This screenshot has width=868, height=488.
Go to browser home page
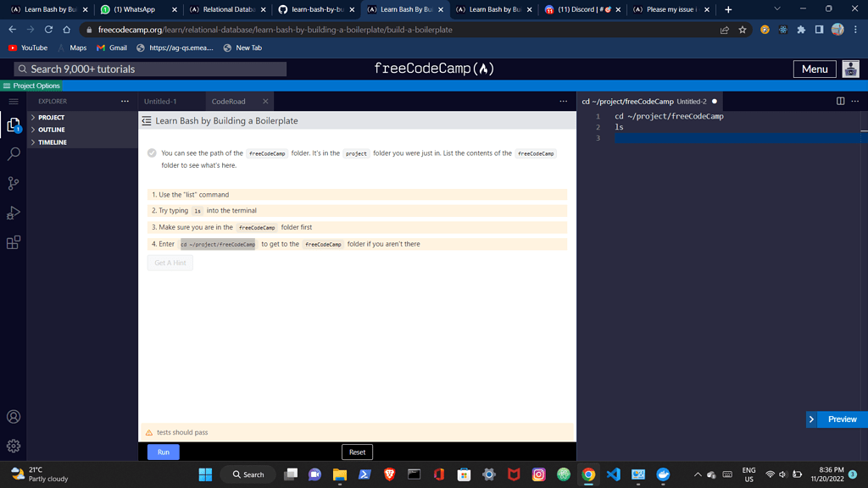tap(66, 30)
